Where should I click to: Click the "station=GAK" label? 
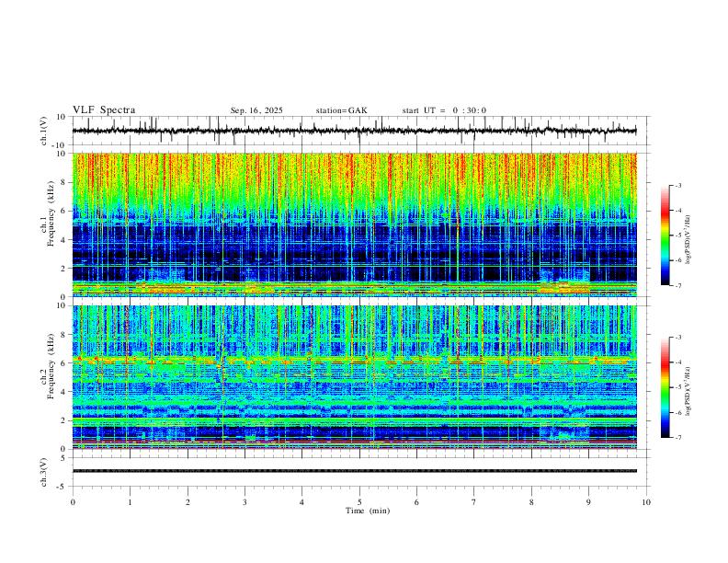pos(341,110)
